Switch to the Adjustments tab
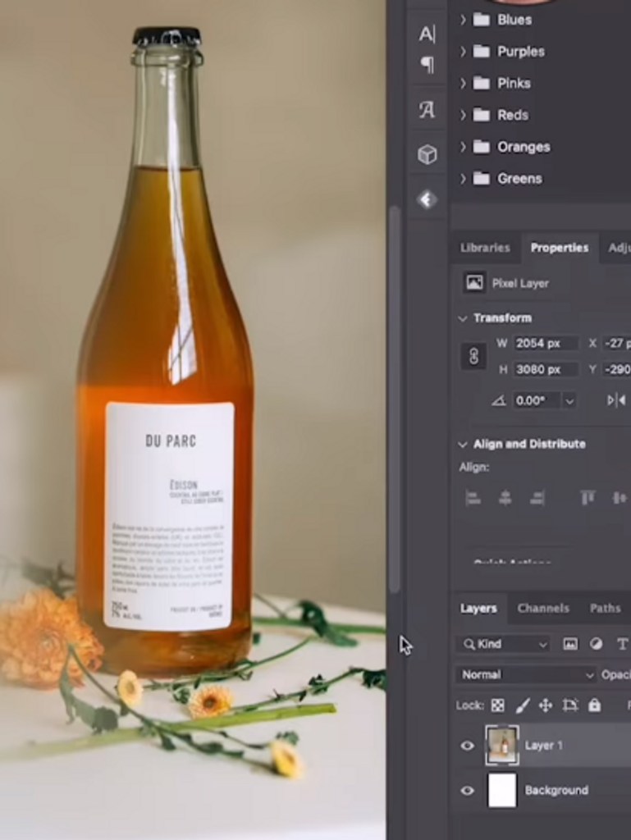This screenshot has height=840, width=631. (x=620, y=248)
